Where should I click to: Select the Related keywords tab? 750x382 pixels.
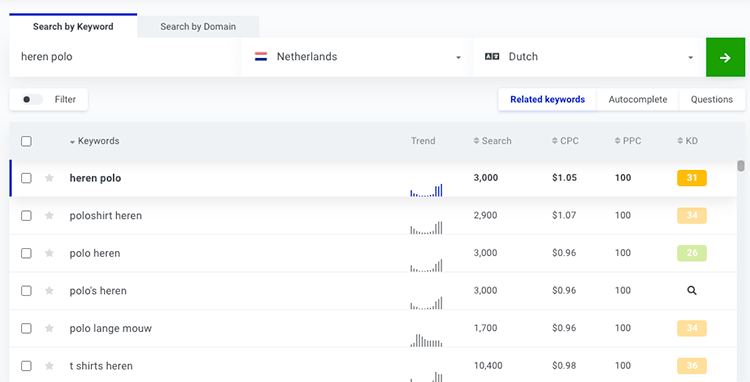(547, 99)
